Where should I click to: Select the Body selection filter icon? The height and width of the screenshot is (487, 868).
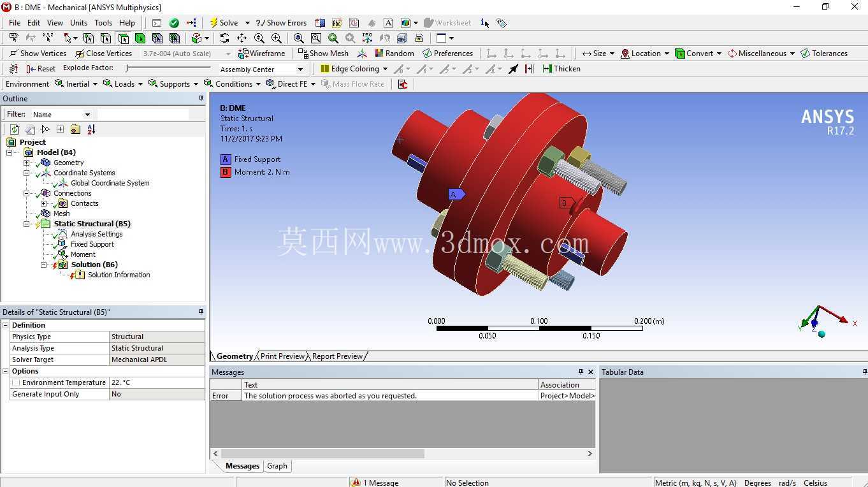coord(140,38)
